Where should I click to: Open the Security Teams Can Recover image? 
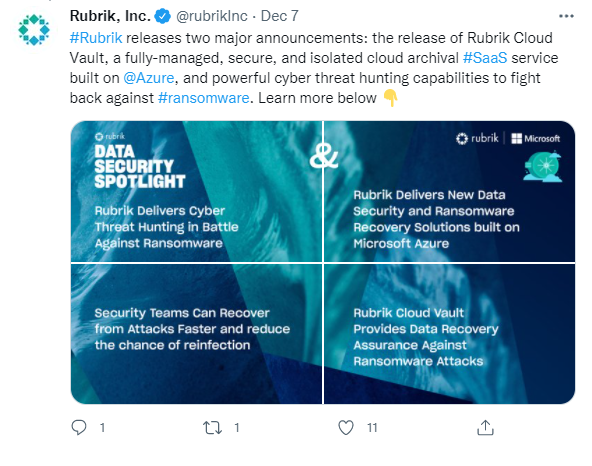(x=196, y=334)
